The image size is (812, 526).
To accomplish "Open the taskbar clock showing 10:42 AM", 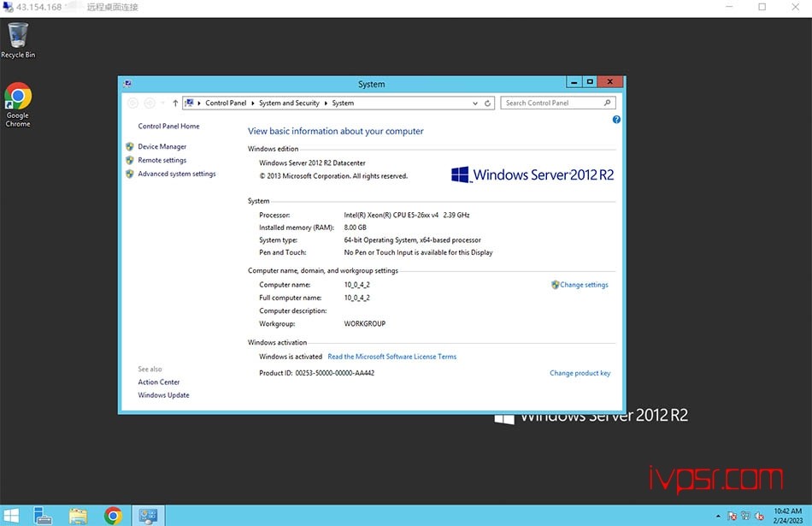I will point(788,516).
